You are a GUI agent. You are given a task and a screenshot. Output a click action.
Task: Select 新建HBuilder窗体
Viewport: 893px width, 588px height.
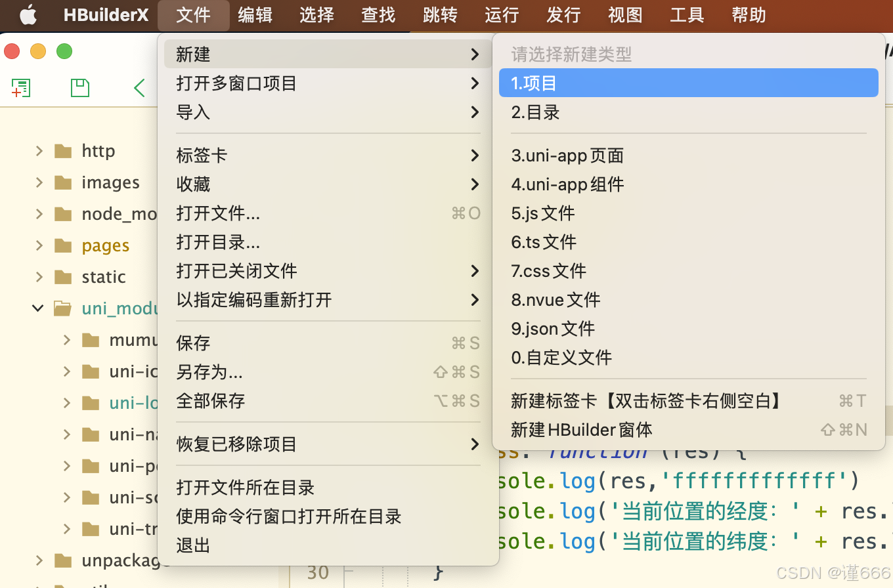click(x=689, y=430)
